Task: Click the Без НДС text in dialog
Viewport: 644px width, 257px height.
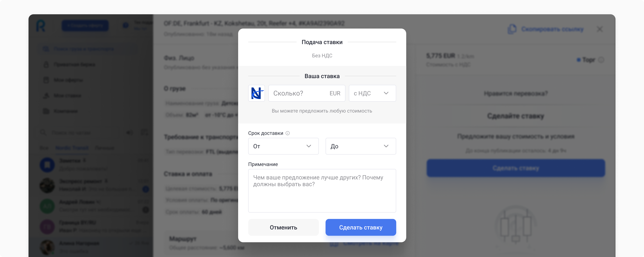Action: point(322,56)
